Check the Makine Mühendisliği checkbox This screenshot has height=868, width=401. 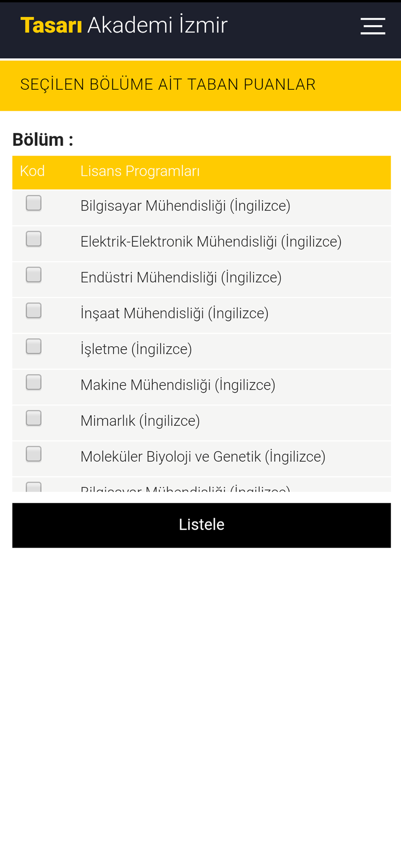[33, 382]
